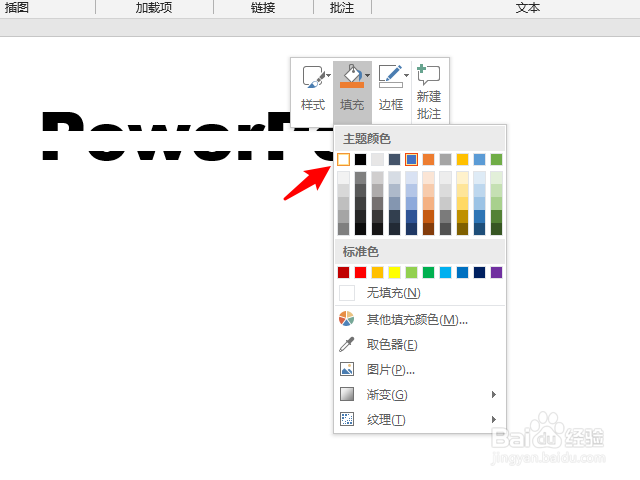Select the Eyedropper (取色器) entry
640x480 pixels.
click(420, 344)
